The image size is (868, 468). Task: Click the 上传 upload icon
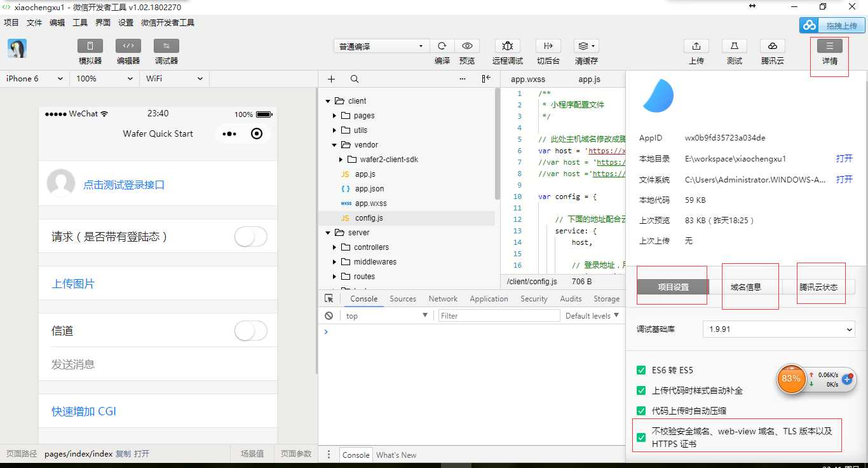[x=696, y=46]
